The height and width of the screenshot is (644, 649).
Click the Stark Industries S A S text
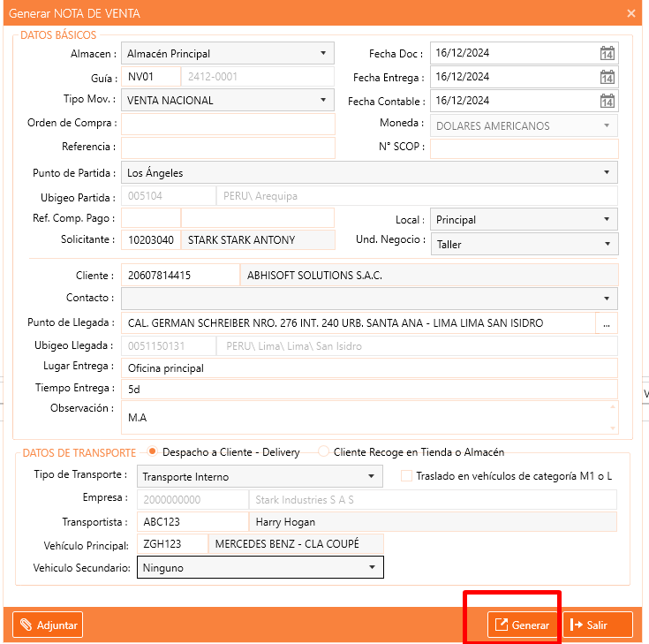[x=305, y=500]
